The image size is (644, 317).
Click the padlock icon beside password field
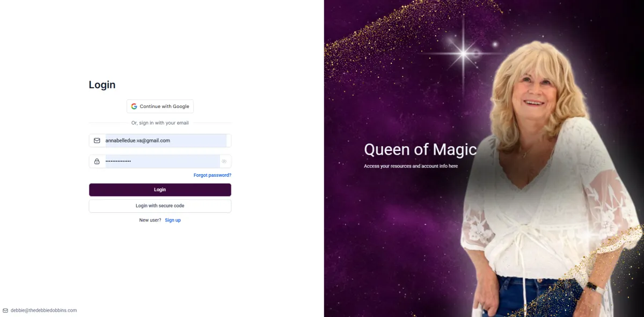[97, 161]
